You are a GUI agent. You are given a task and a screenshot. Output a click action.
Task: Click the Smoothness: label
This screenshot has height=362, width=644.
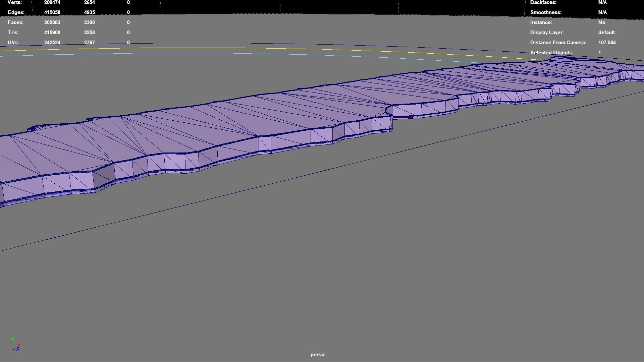coord(546,12)
